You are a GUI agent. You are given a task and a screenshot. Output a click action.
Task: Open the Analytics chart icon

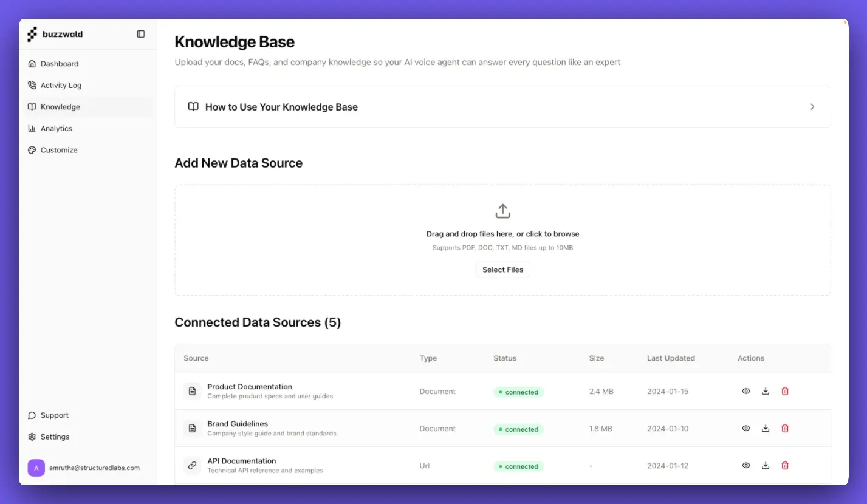tap(32, 128)
